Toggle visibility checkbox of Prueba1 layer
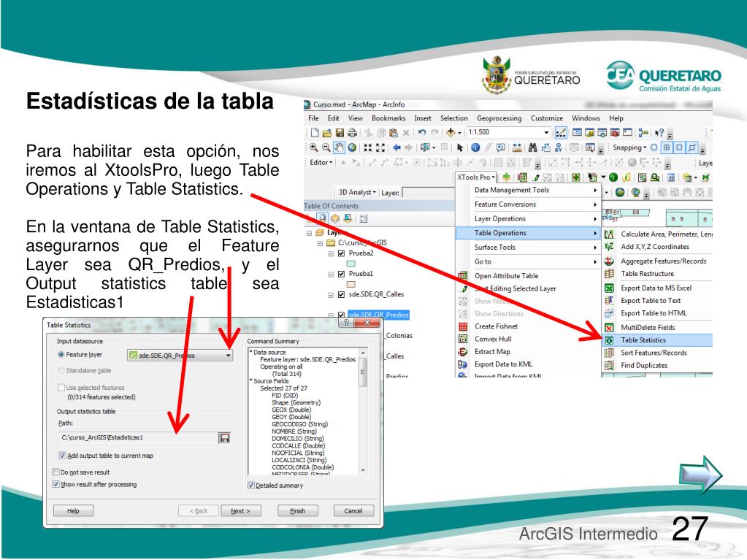Image resolution: width=747 pixels, height=560 pixels. click(x=341, y=274)
